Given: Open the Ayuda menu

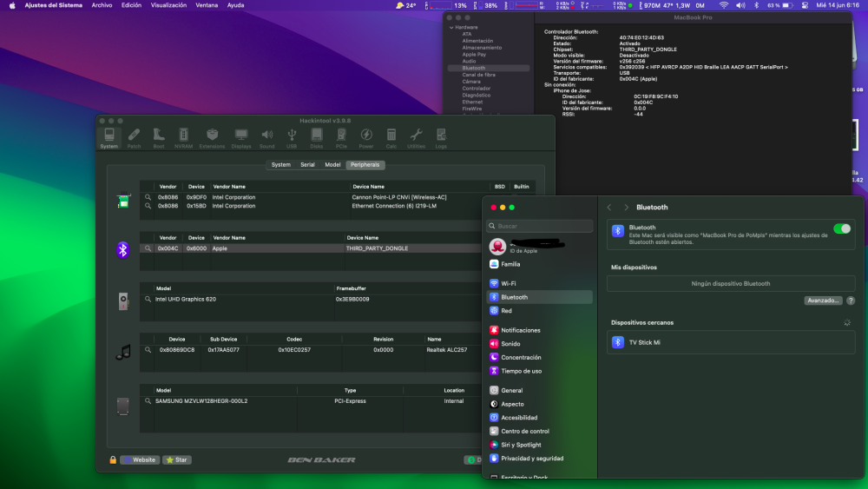Looking at the screenshot, I should point(235,5).
